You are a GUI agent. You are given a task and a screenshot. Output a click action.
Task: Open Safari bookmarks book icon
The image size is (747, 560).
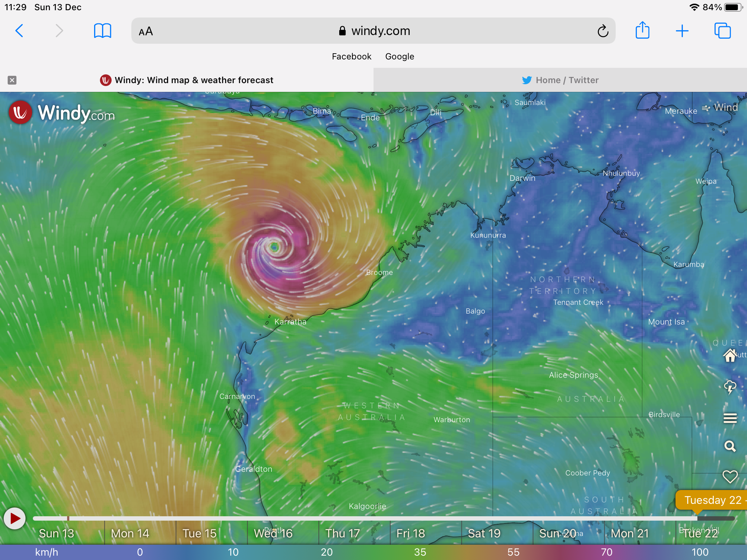pyautogui.click(x=102, y=31)
